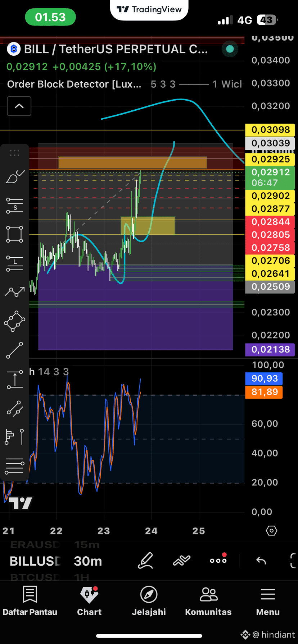The width and height of the screenshot is (298, 644).
Task: Open chart settings hexagon icon
Action: [x=272, y=531]
